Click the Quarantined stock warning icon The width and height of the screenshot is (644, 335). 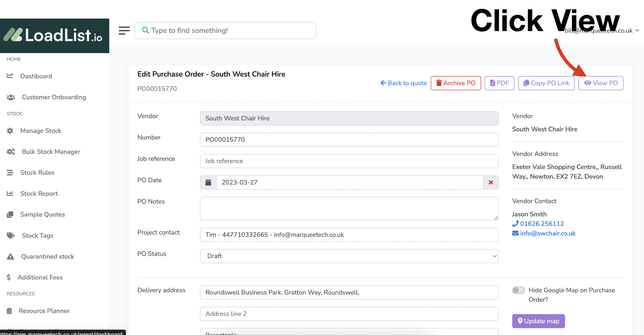click(10, 256)
